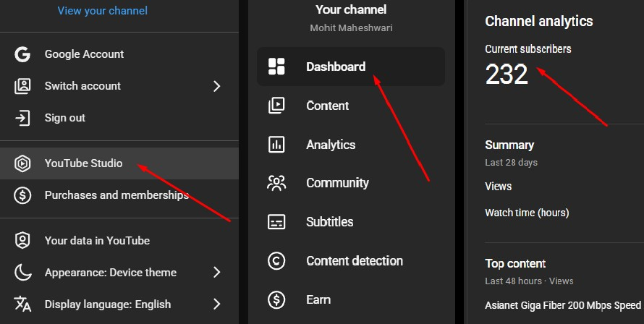
Task: Open Asianet Giga Fiber video entry
Action: pos(563,305)
